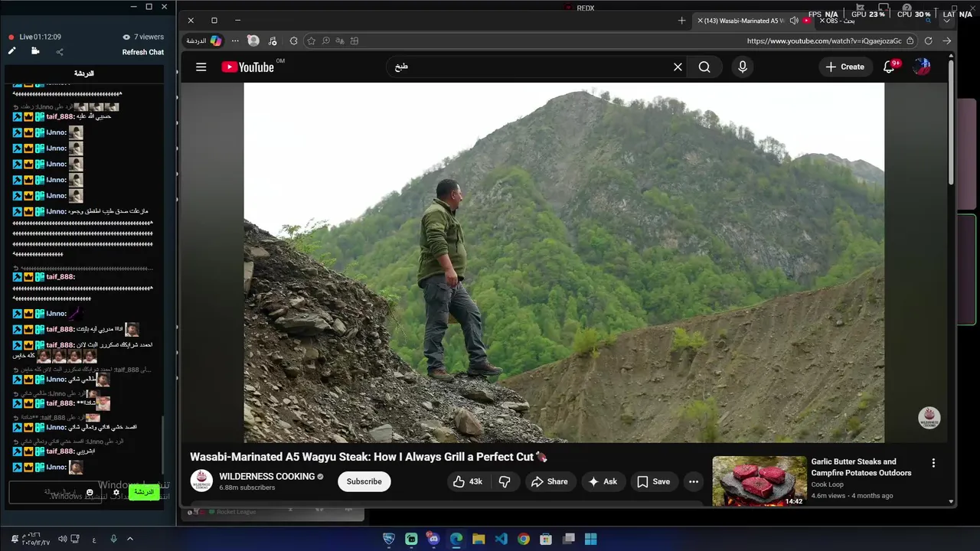This screenshot has width=980, height=551.
Task: Open a new browser tab
Action: coord(682,21)
